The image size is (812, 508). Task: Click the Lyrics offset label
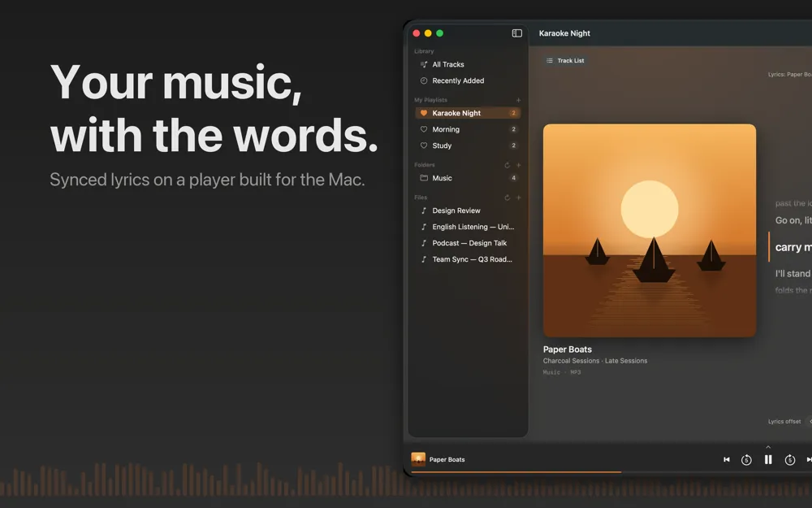click(x=784, y=421)
